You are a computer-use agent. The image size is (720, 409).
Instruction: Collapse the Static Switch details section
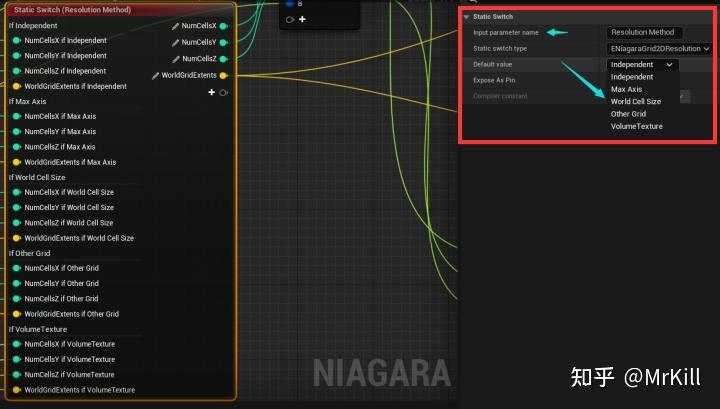[467, 17]
